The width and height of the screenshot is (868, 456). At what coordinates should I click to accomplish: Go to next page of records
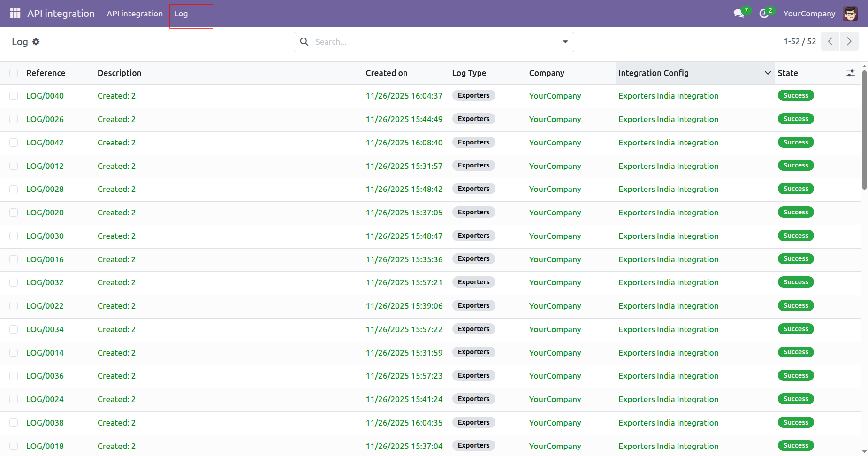tap(849, 41)
